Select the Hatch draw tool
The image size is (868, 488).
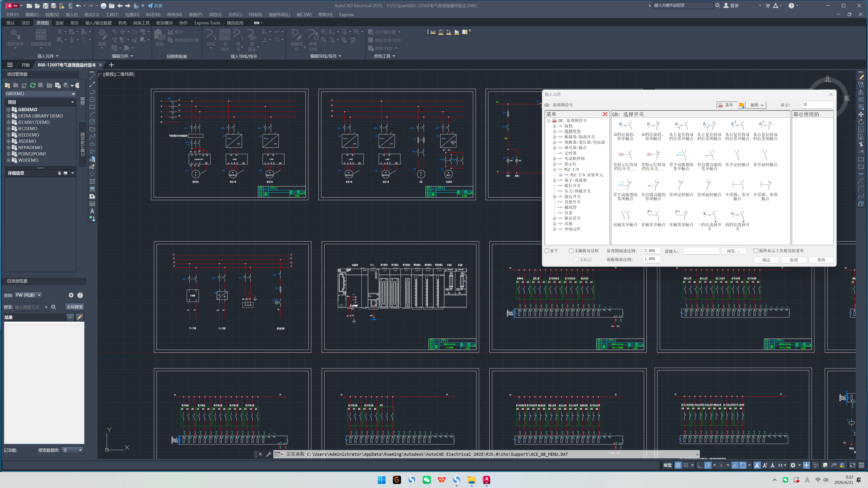92,181
